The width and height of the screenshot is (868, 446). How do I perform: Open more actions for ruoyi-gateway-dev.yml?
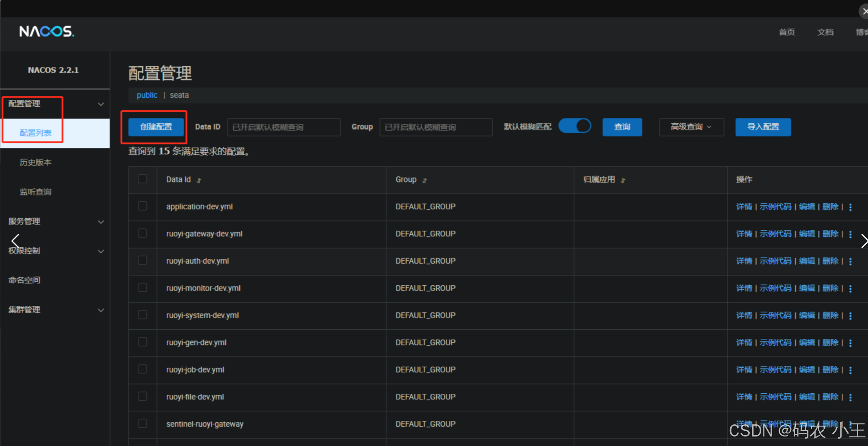click(x=850, y=234)
